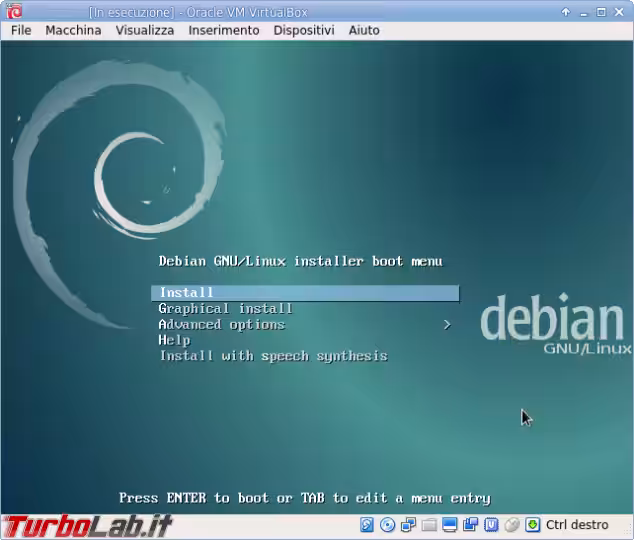Toggle the mouse integration status icon
Image resolution: width=634 pixels, height=540 pixels.
click(512, 525)
